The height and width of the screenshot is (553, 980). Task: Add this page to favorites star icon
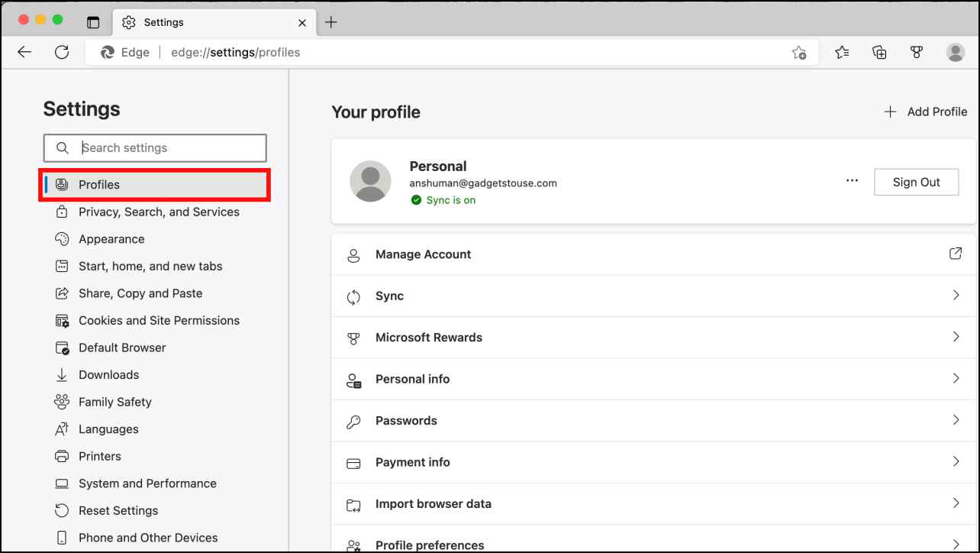click(798, 53)
